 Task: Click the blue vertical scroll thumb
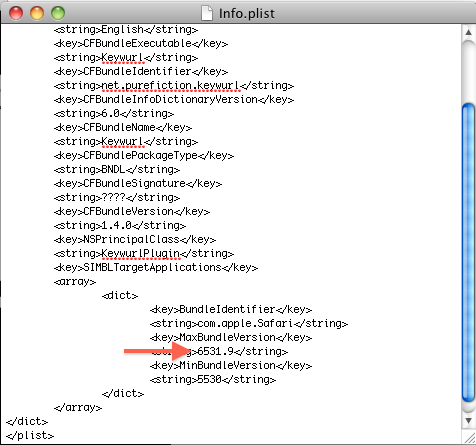pyautogui.click(x=468, y=253)
